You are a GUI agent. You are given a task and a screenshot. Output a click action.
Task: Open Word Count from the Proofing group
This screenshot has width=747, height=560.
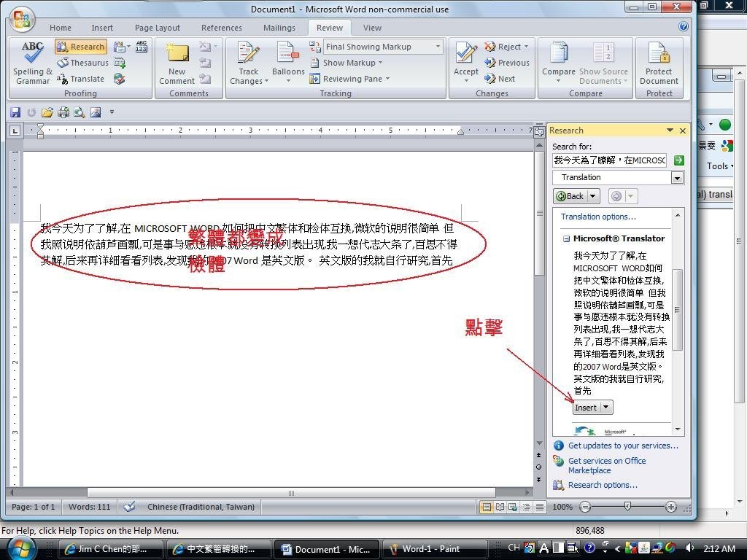142,47
